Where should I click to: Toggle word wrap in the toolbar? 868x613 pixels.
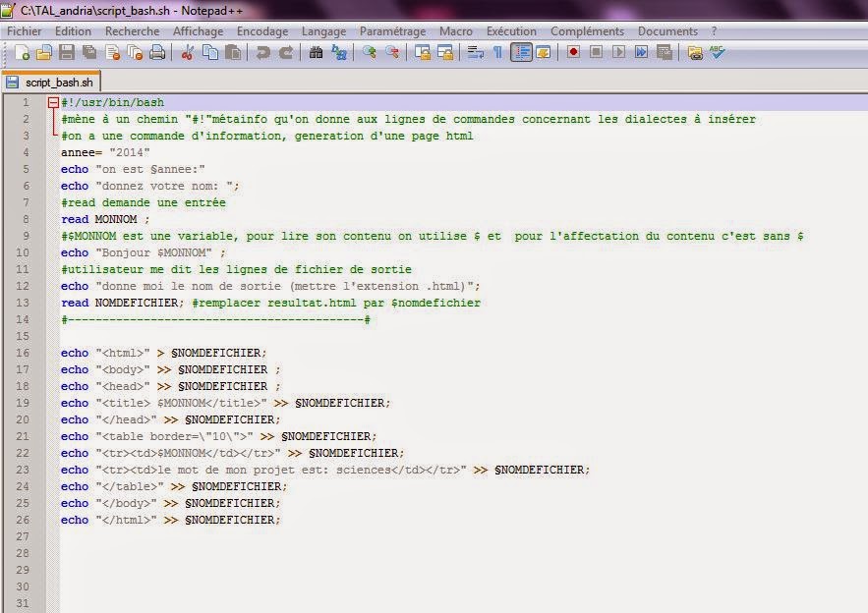tap(475, 53)
